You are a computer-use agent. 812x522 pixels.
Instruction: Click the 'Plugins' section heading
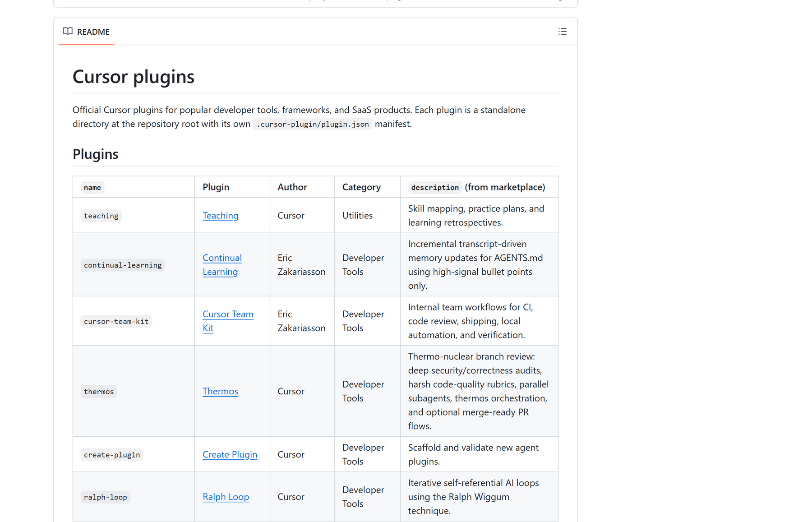pos(96,154)
